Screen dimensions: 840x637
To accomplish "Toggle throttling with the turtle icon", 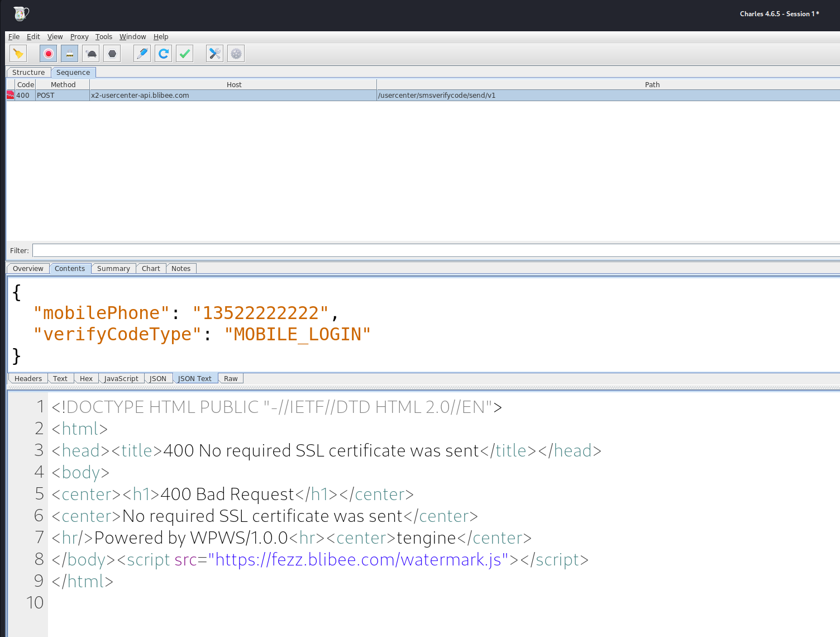I will pos(91,54).
